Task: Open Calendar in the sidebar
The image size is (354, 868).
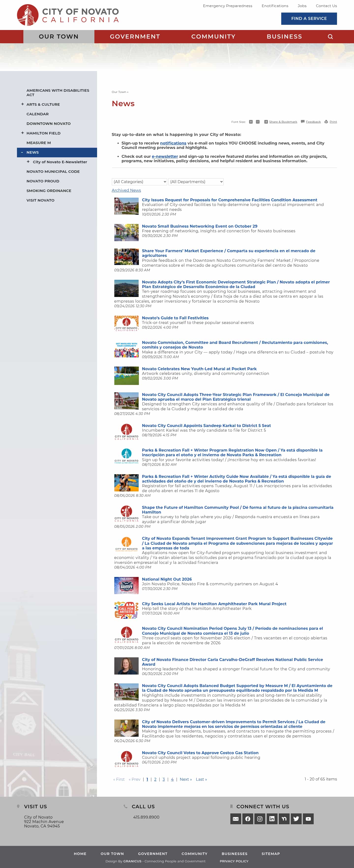Action: [37, 114]
